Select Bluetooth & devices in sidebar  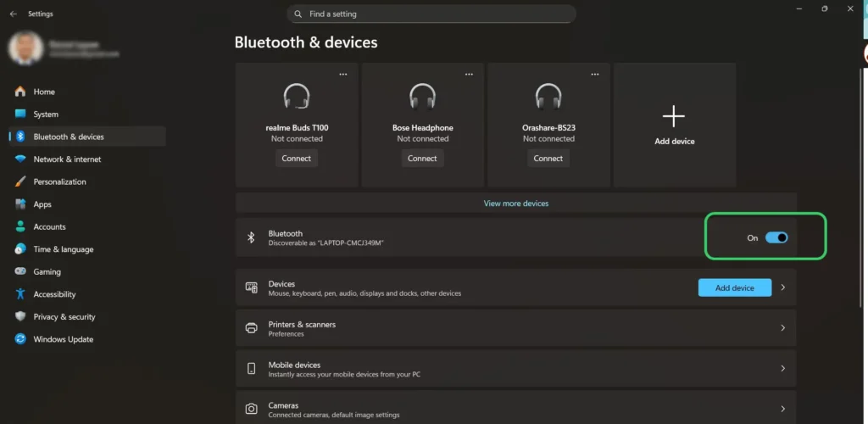(x=87, y=137)
